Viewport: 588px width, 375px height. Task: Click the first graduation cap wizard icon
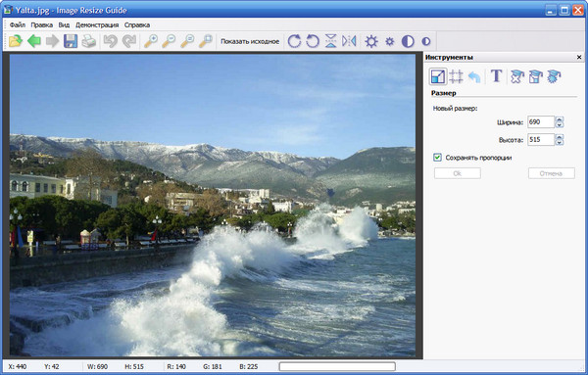(517, 76)
